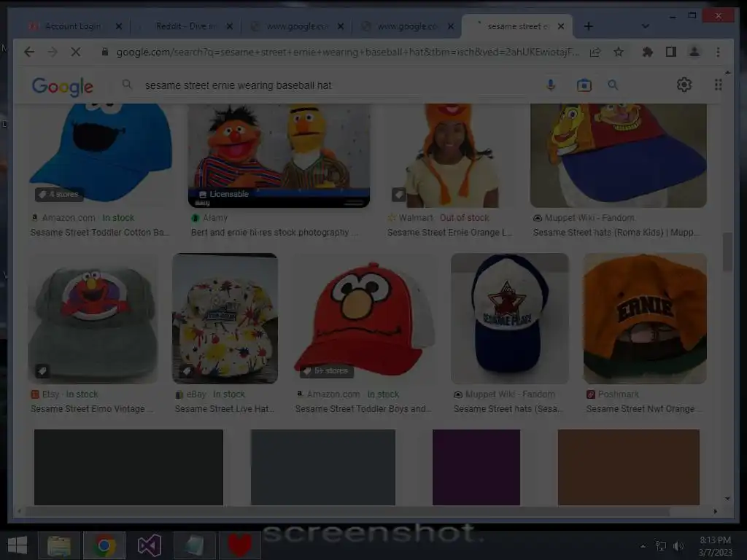Open the red Elmo face cap image
This screenshot has width=747, height=560.
pos(365,318)
